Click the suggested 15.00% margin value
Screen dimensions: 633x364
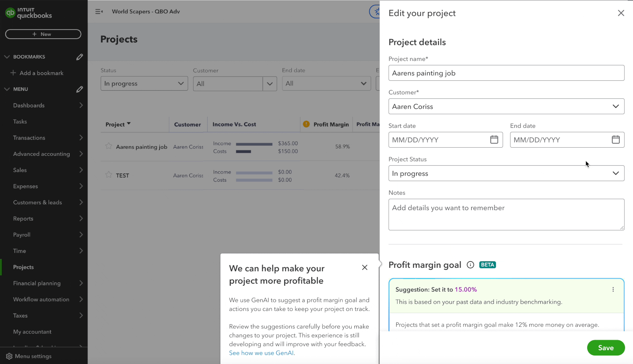tap(466, 290)
